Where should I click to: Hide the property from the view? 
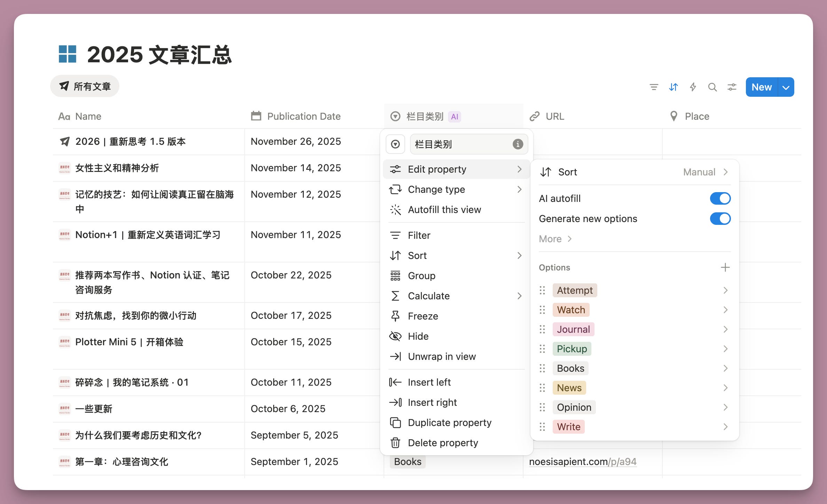(418, 336)
